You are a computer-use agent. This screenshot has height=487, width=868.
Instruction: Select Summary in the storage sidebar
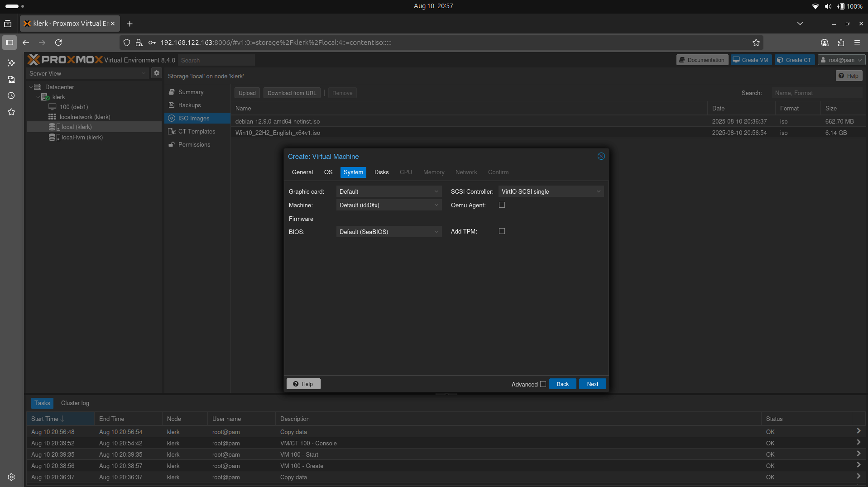pyautogui.click(x=190, y=92)
